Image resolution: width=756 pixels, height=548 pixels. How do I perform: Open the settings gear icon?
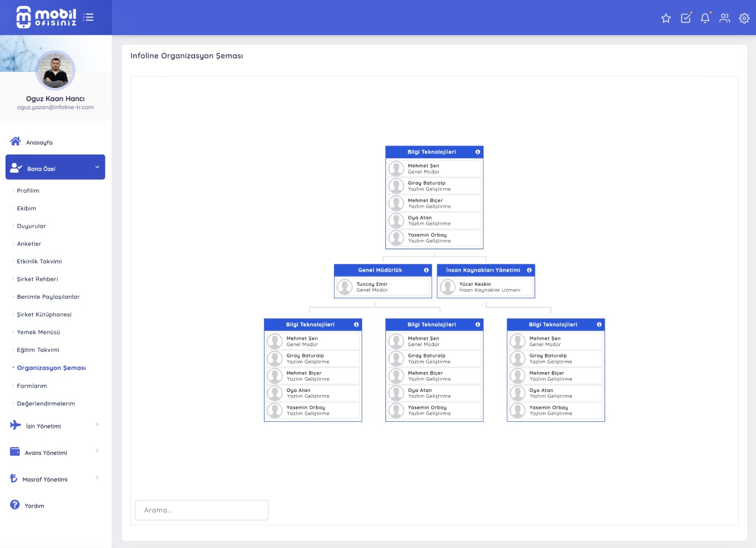(744, 18)
